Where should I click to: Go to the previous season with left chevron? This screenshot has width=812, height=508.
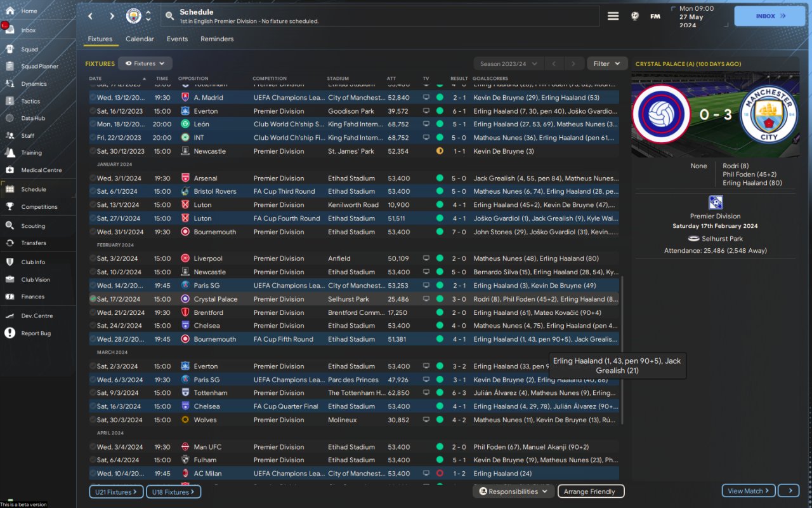pos(553,63)
